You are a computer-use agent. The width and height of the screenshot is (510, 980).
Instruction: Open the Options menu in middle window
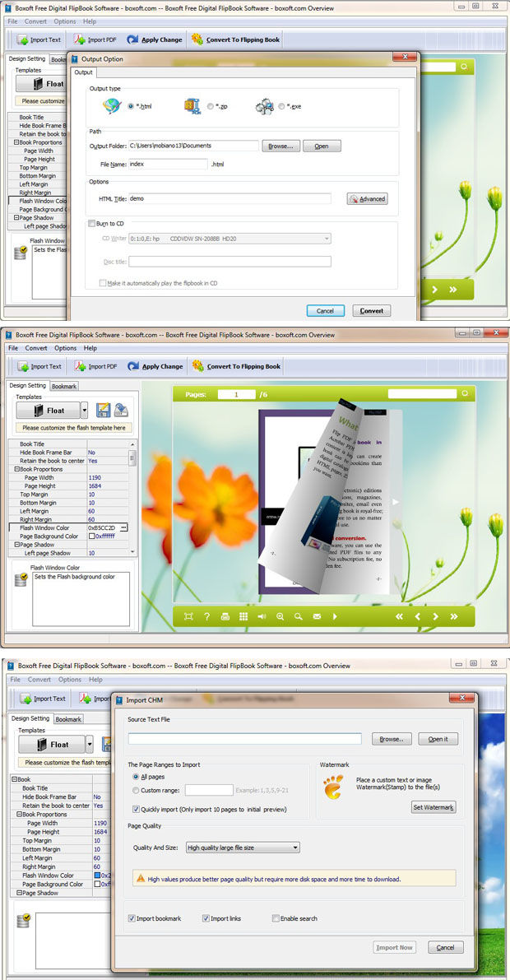click(65, 348)
